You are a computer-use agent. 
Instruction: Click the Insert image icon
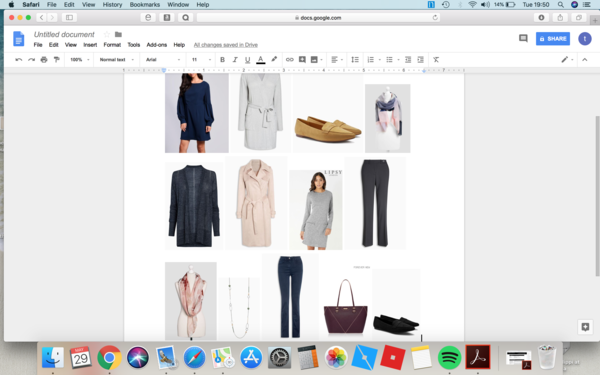(x=314, y=60)
